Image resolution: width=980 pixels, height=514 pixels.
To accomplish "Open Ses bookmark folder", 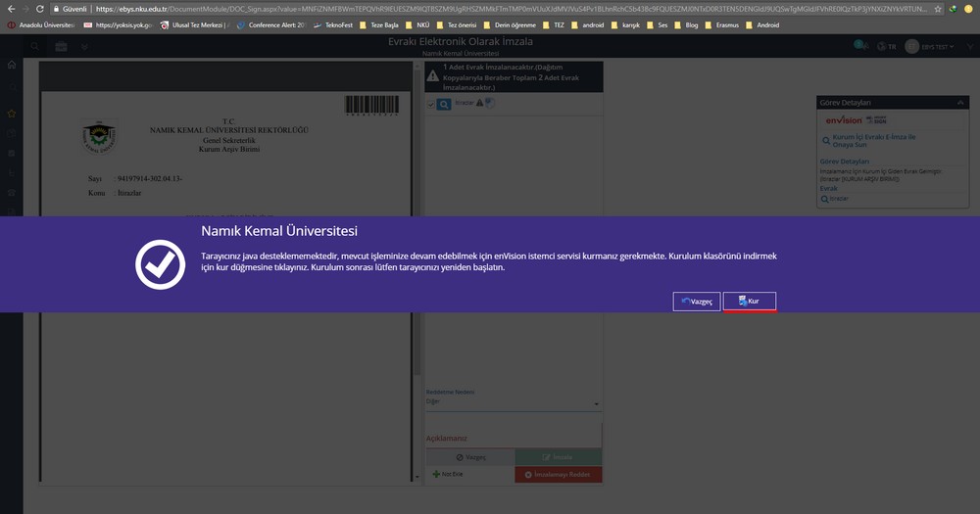I will coord(657,25).
